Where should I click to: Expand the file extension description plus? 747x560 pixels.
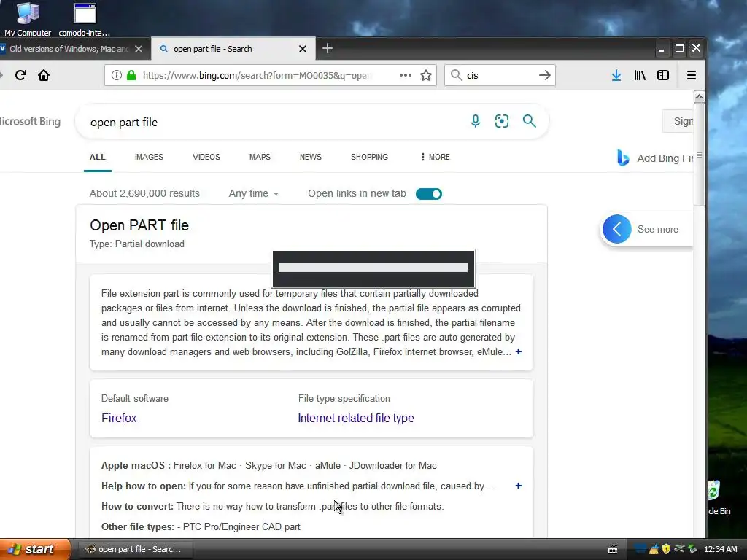pos(519,351)
